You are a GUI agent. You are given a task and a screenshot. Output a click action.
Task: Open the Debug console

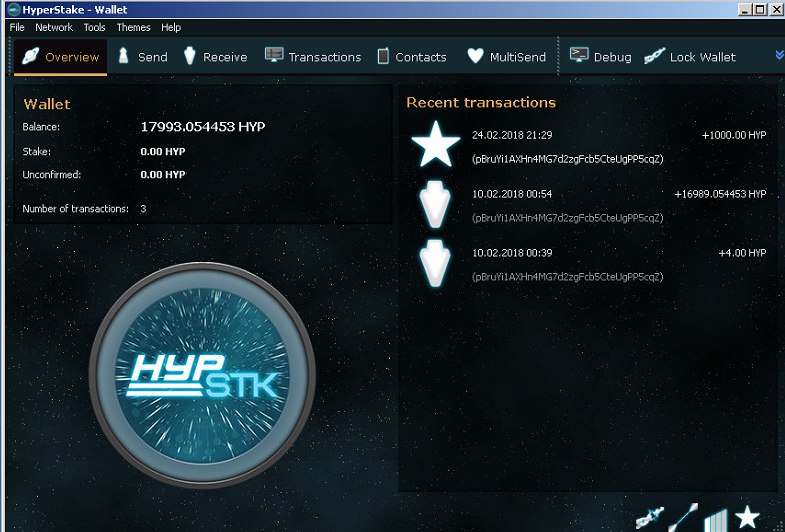600,57
